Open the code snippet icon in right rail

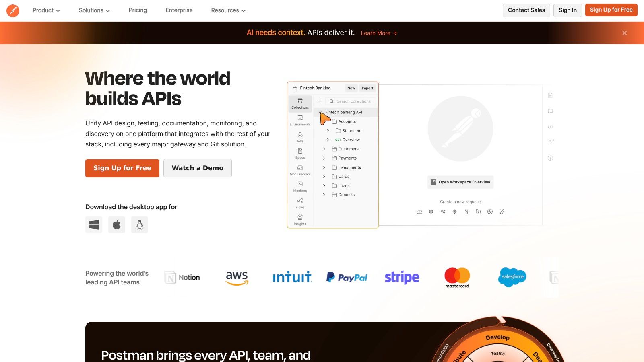point(550,127)
